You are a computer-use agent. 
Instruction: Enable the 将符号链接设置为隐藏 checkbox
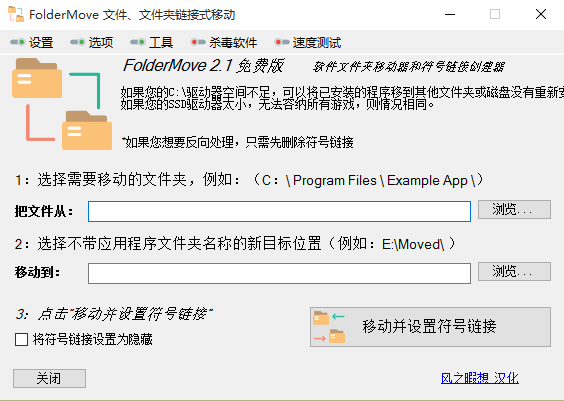pyautogui.click(x=22, y=339)
